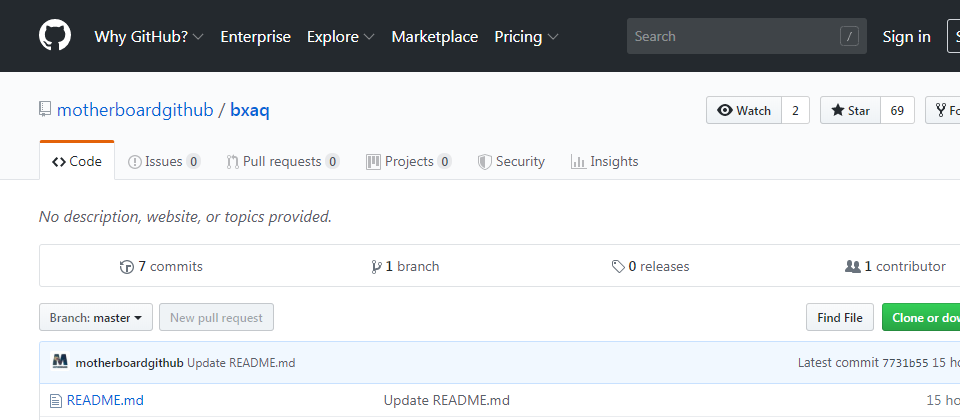View the 7 commits history
The image size is (960, 420).
coord(161,266)
